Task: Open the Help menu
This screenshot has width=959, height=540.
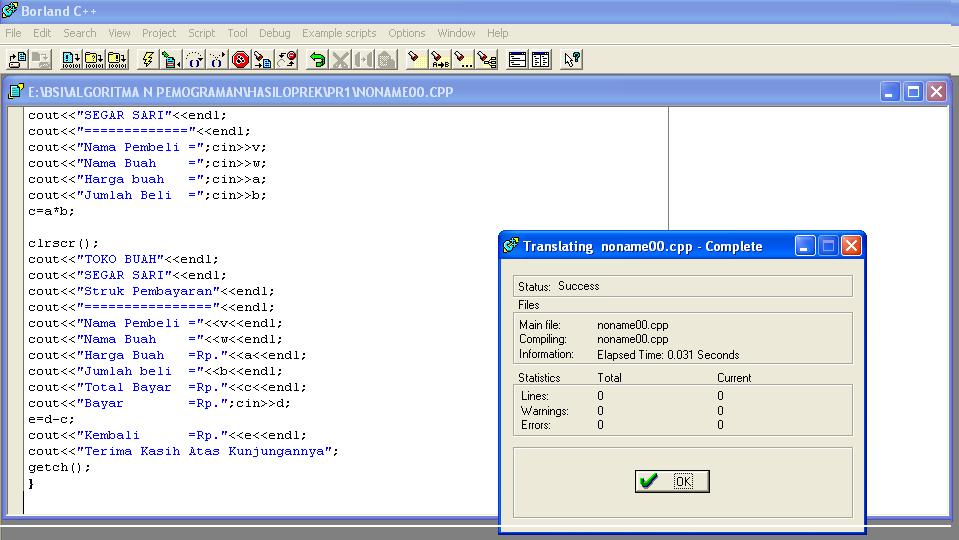Action: point(498,33)
